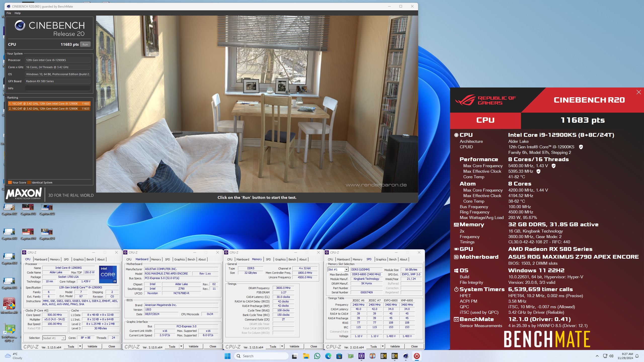Click Close button in CPU-Z Processor window
Image resolution: width=644 pixels, height=362 pixels.
coord(112,346)
